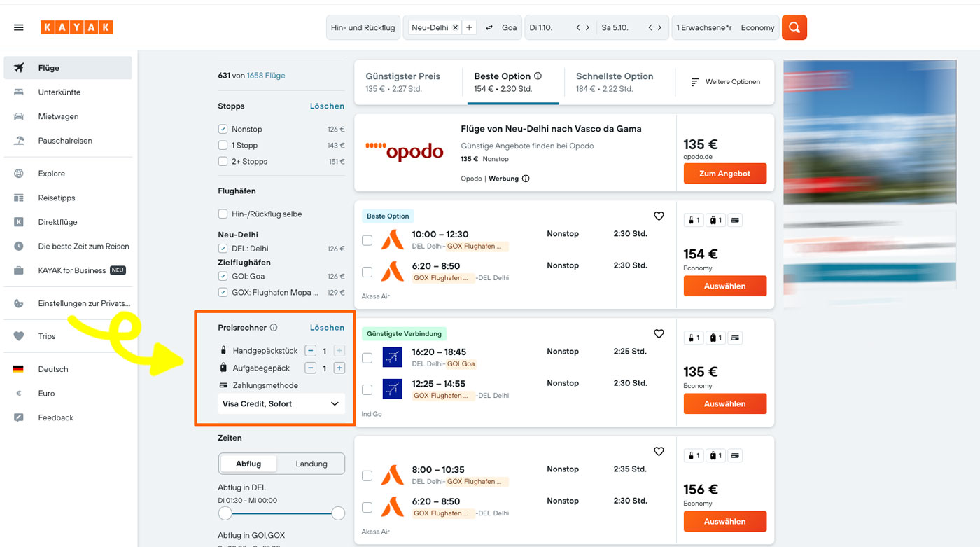Screen dimensions: 980x547
Task: Switch to the Günstigster Preis tab
Action: 402,82
